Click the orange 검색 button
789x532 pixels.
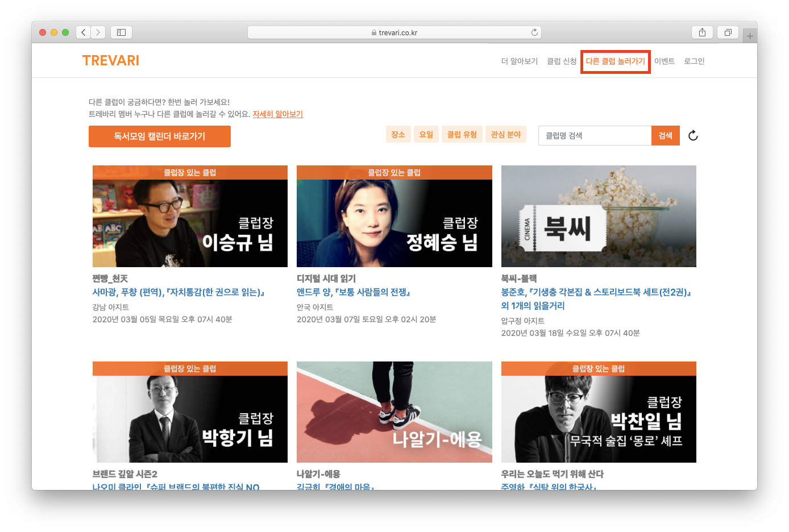point(666,135)
